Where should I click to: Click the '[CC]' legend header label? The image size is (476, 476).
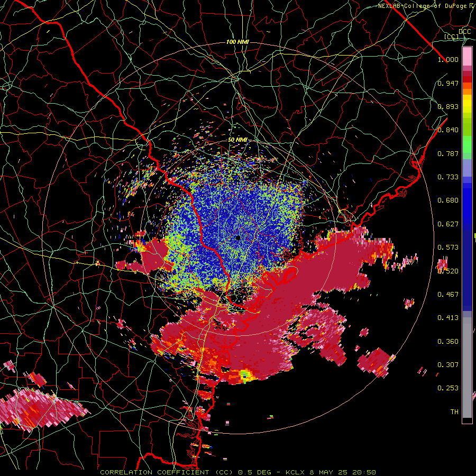(x=452, y=36)
